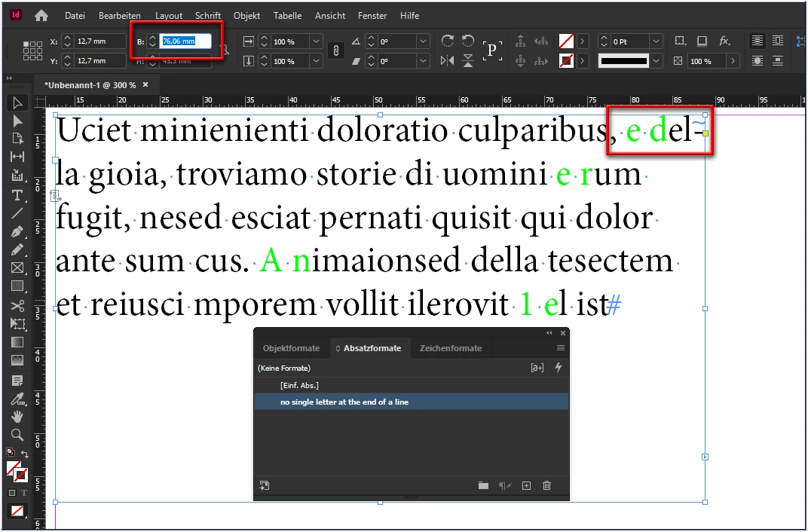This screenshot has height=532, width=808.
Task: Open the Bearbeiten menu
Action: click(120, 16)
